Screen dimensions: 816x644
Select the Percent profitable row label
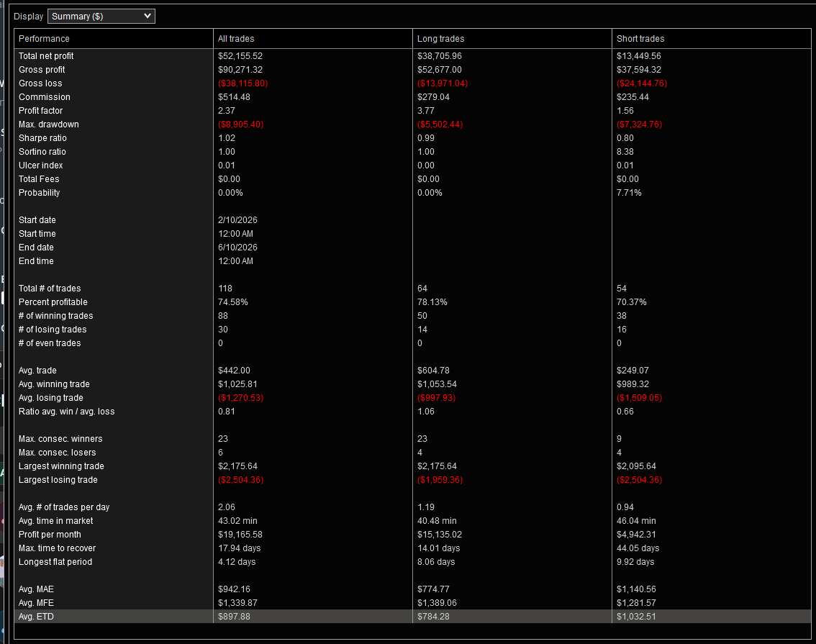[x=53, y=301]
